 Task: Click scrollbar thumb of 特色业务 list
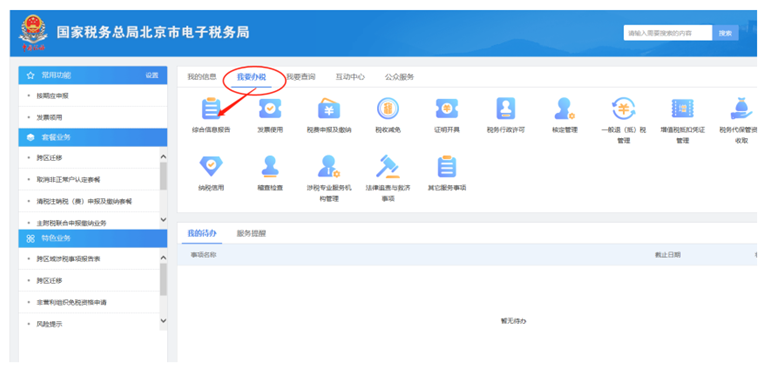(x=163, y=279)
